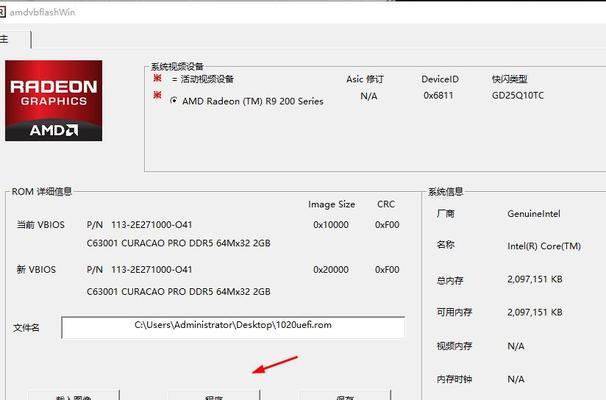
Task: Click the new VBIOS image size 0x20000
Action: pyautogui.click(x=331, y=270)
